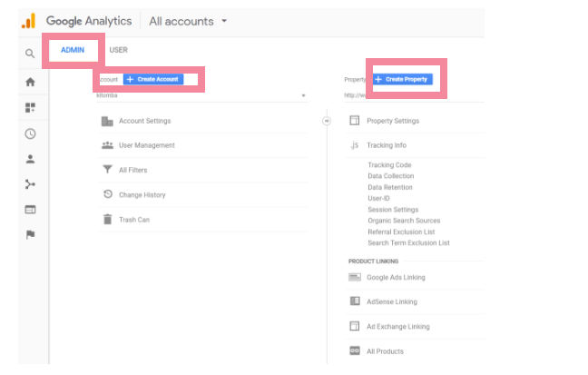Click the Property Settings window icon
Image resolution: width=588 pixels, height=375 pixels.
[x=355, y=121]
